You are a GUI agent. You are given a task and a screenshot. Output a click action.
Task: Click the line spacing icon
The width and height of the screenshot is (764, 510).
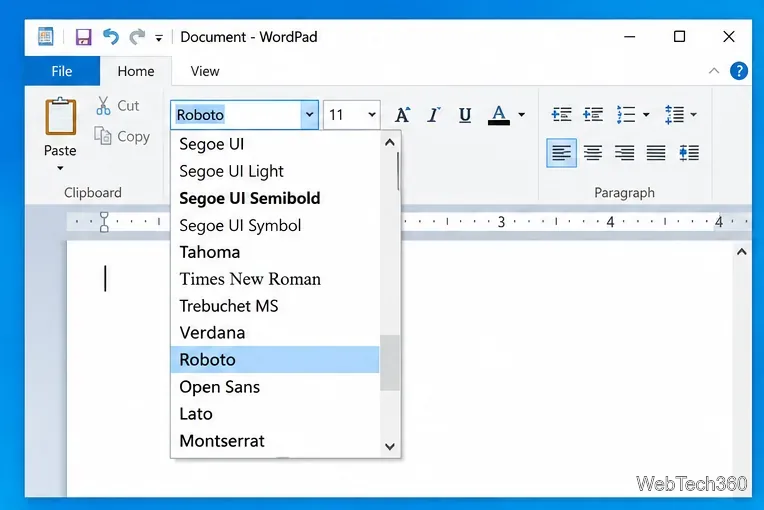coord(674,114)
